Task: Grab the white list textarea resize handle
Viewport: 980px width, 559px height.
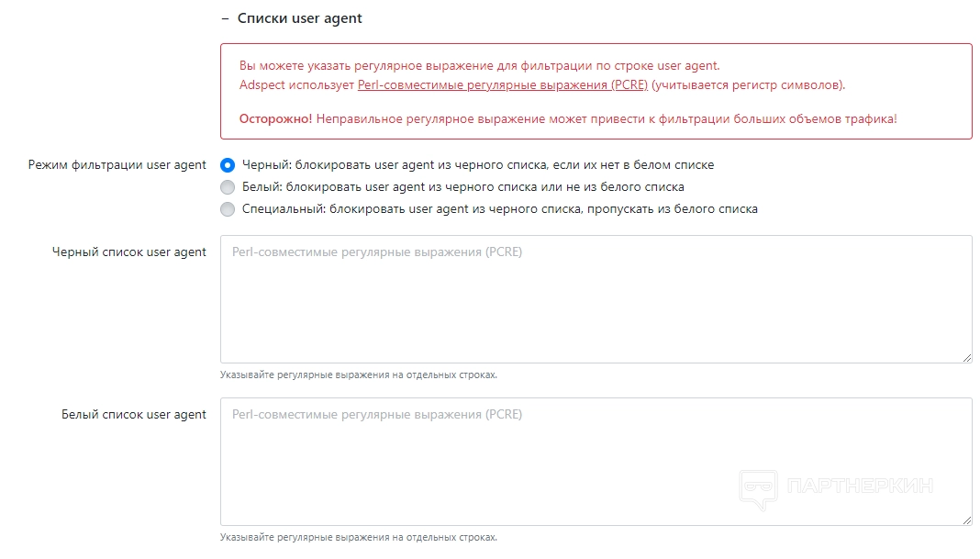Action: [x=967, y=520]
